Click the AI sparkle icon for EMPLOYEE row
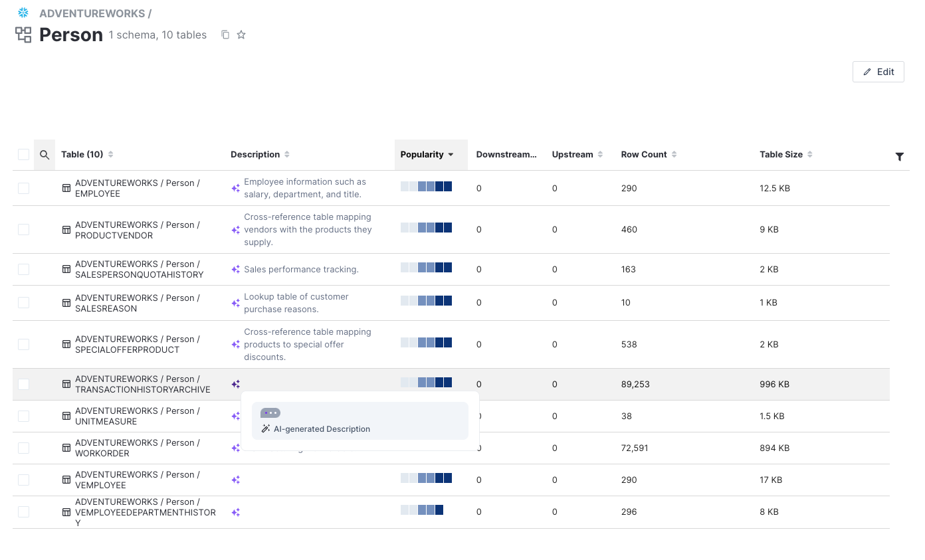925x560 pixels. click(235, 189)
